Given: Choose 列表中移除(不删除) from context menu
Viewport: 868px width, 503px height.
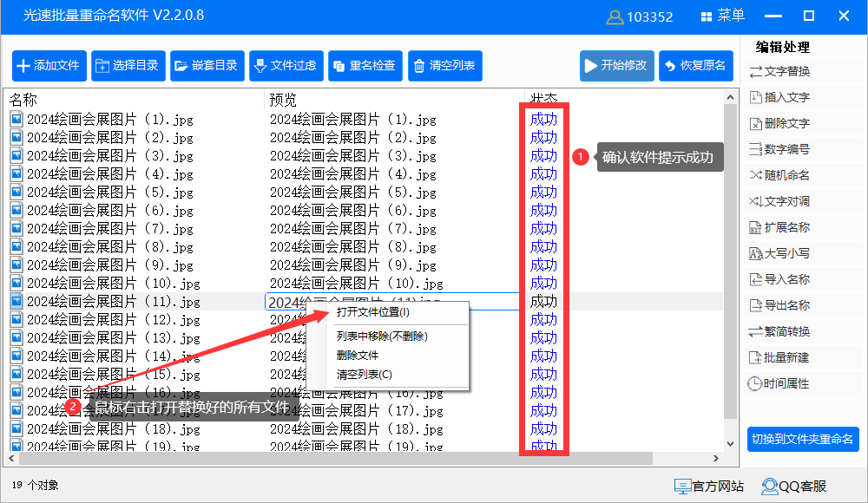Looking at the screenshot, I should click(382, 336).
